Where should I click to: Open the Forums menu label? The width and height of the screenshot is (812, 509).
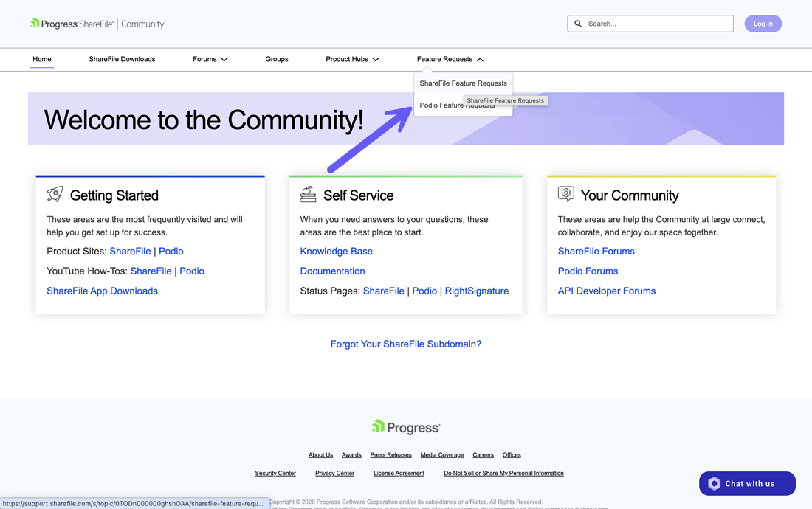(204, 59)
